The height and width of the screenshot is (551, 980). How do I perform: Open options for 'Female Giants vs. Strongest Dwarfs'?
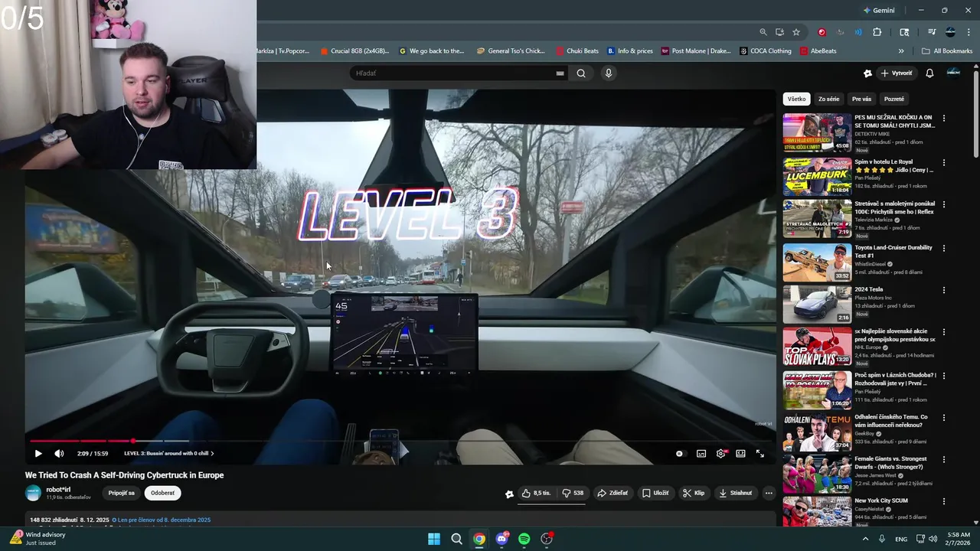[x=943, y=459]
